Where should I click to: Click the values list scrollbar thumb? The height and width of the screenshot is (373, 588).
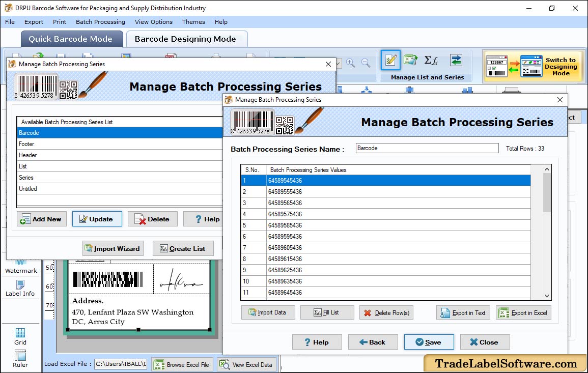point(547,193)
